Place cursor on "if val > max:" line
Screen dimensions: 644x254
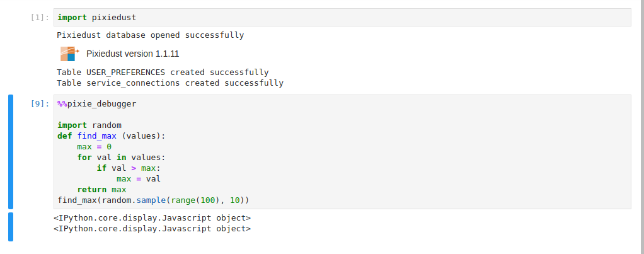(x=129, y=168)
